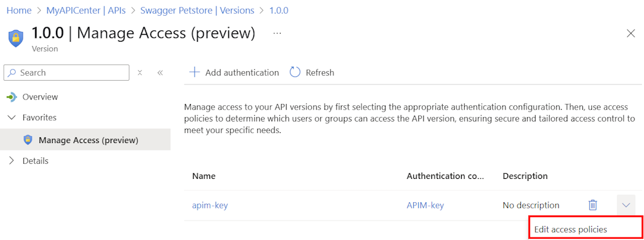Viewport: 644px width, 240px height.
Task: Go to Swagger Petstore | Versions breadcrumb
Action: [x=197, y=10]
